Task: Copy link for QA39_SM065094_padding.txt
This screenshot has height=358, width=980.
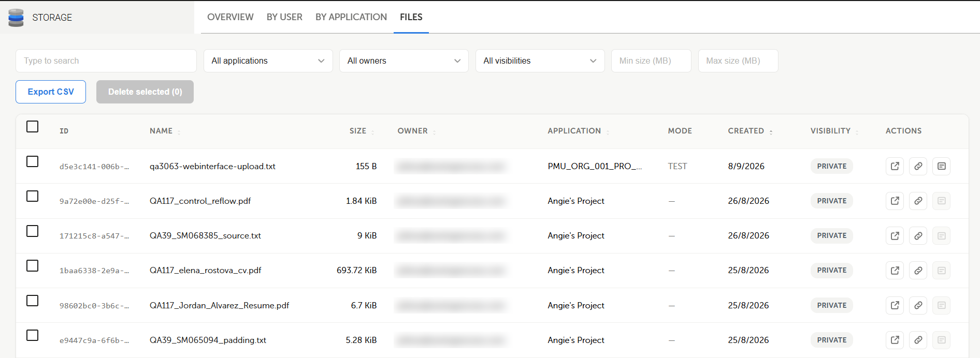Action: pyautogui.click(x=918, y=340)
